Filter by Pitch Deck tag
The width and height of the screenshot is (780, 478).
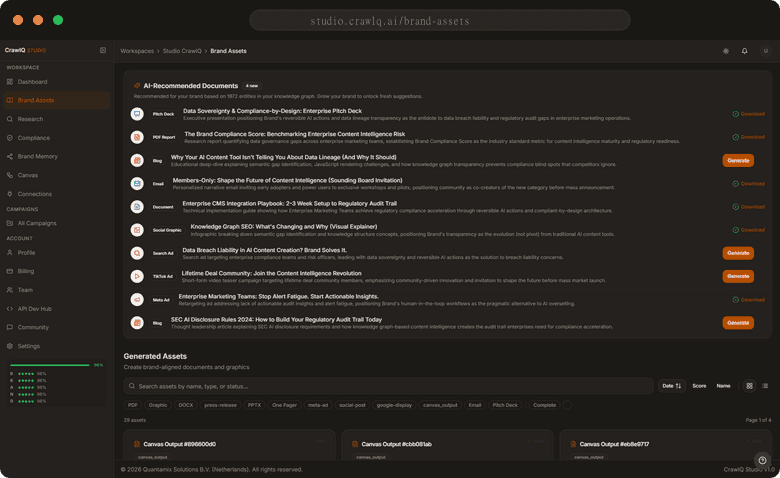tap(505, 405)
